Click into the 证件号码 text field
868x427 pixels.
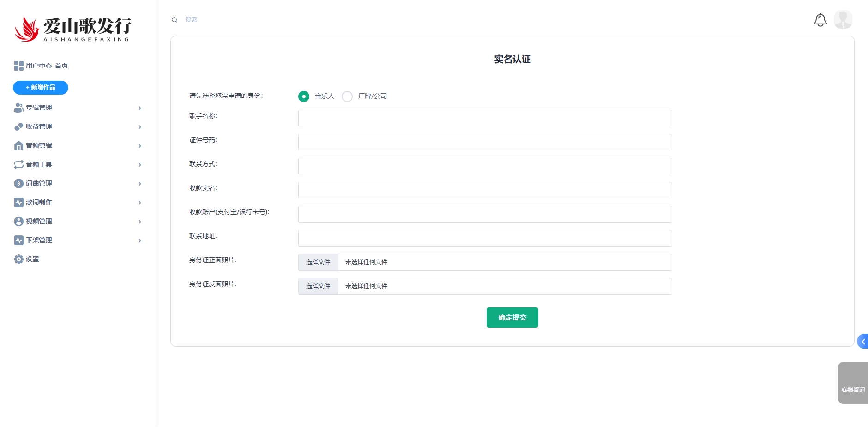485,142
